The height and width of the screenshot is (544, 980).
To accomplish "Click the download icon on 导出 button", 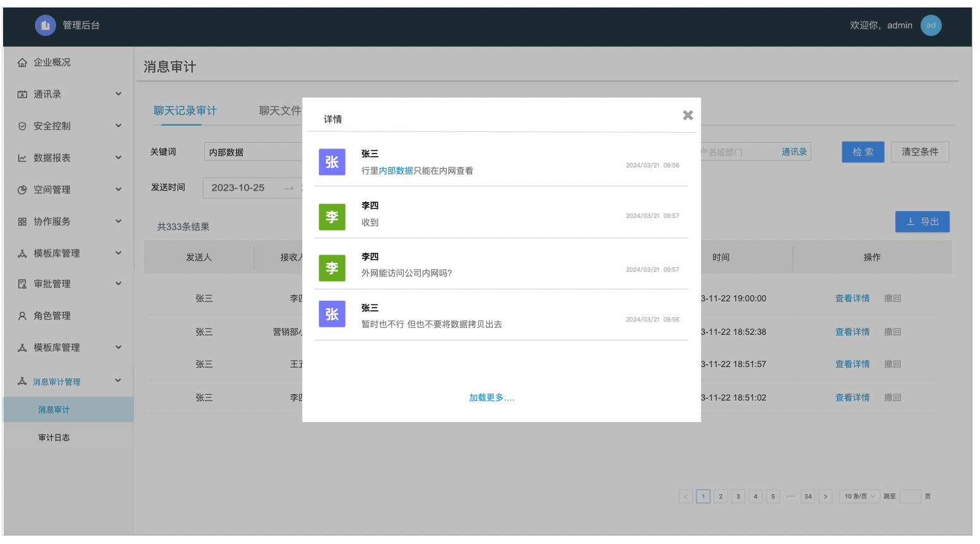I will (x=910, y=222).
